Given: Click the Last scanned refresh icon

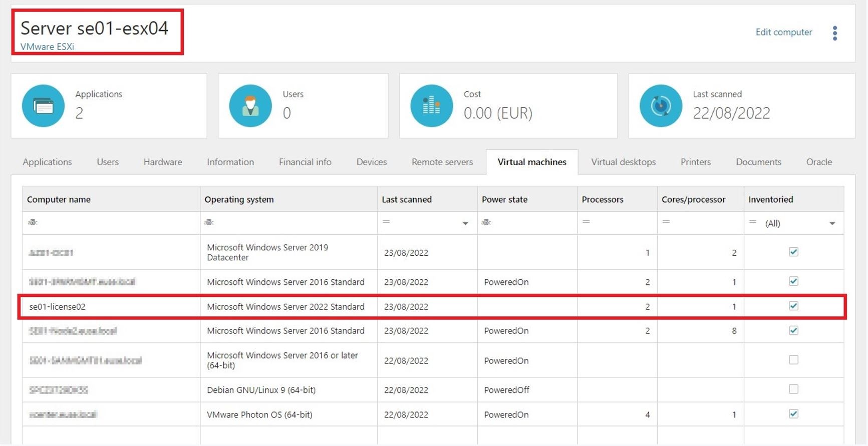Looking at the screenshot, I should [x=661, y=106].
